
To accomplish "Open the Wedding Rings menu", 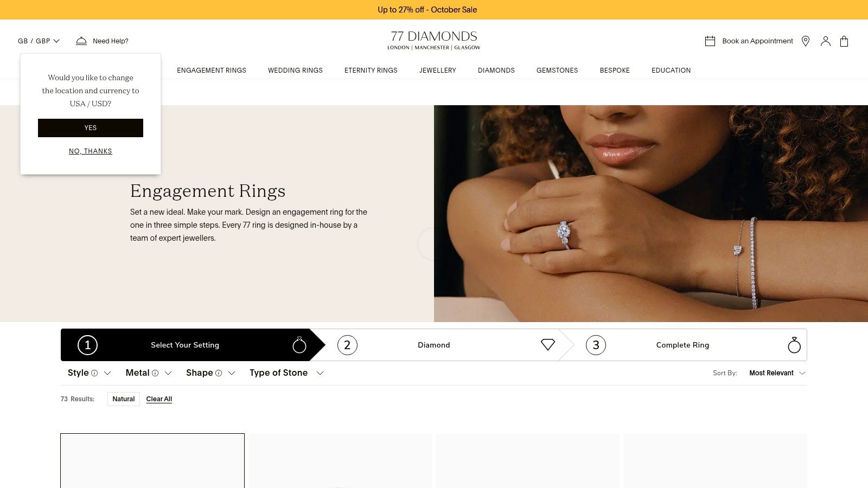I will [295, 70].
